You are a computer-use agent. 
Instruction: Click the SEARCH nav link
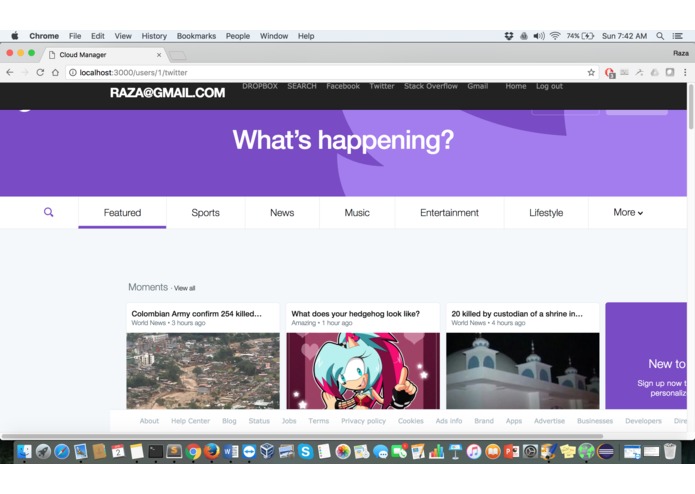(x=302, y=86)
